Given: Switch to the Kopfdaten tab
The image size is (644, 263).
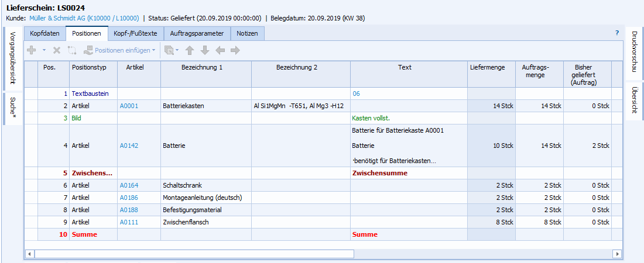Looking at the screenshot, I should (44, 34).
